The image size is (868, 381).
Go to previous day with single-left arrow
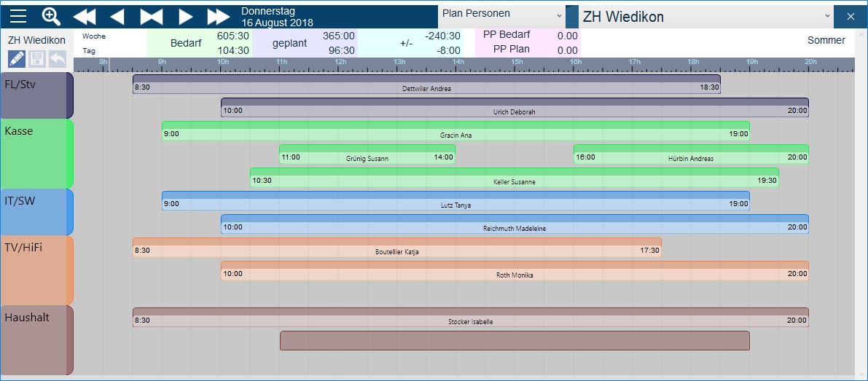click(x=117, y=16)
